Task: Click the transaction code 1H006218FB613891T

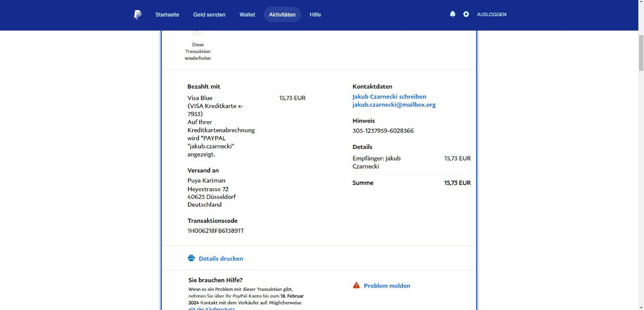Action: pos(215,231)
